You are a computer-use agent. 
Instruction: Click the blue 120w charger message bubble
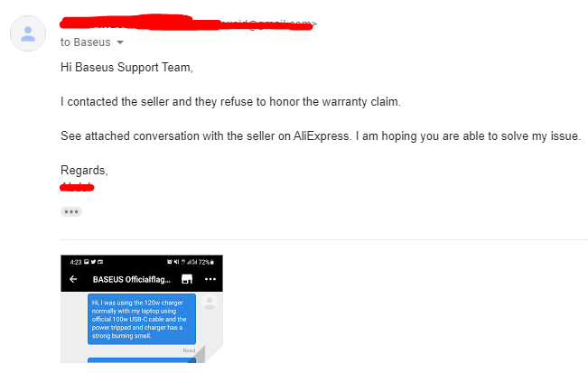(142, 319)
